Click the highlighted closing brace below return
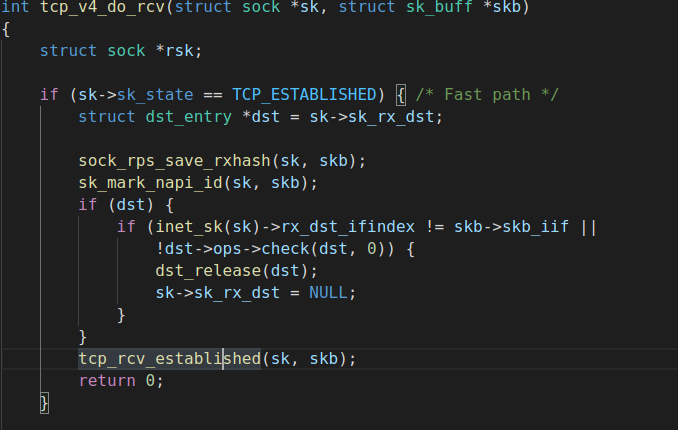Image resolution: width=678 pixels, height=430 pixels. 45,403
